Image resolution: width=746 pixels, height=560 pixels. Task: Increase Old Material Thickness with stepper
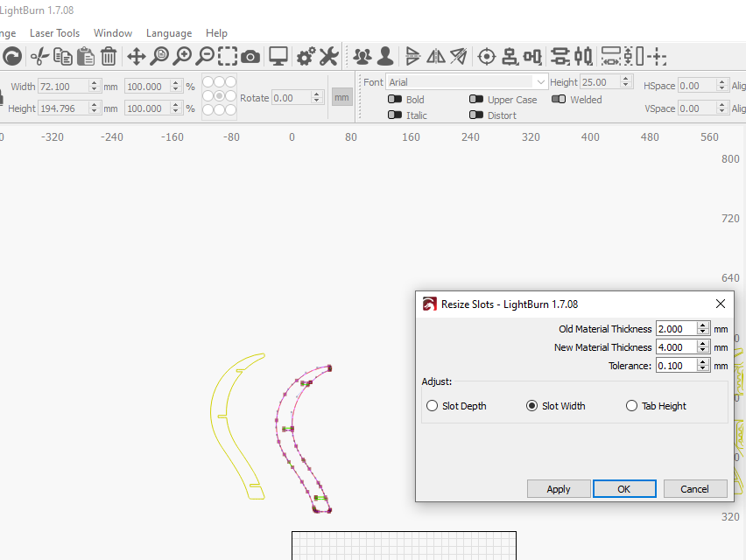703,325
